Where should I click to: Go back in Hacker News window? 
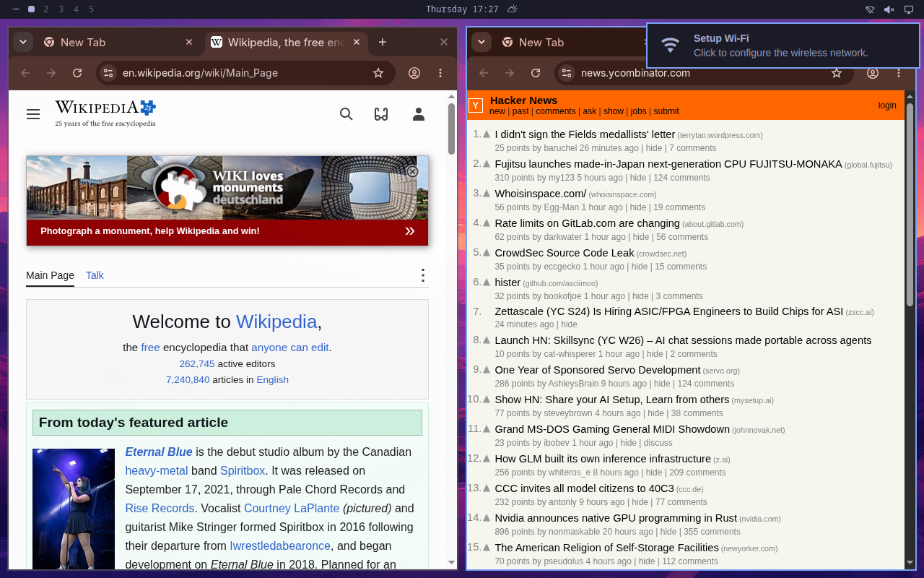[x=484, y=73]
